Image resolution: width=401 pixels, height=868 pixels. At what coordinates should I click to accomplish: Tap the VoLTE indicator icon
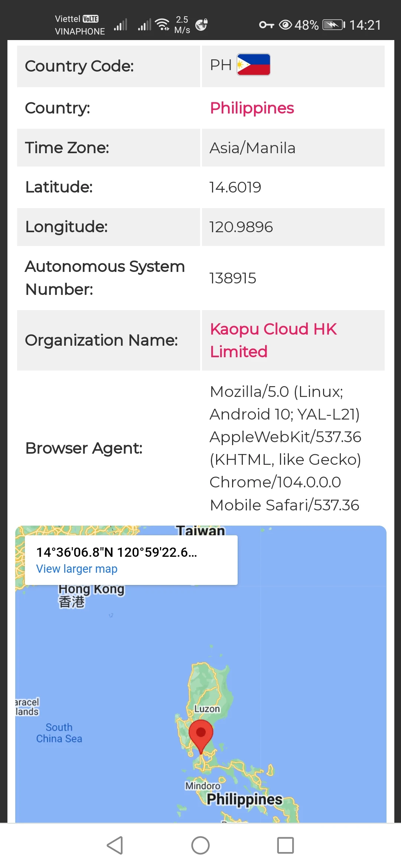tap(91, 19)
